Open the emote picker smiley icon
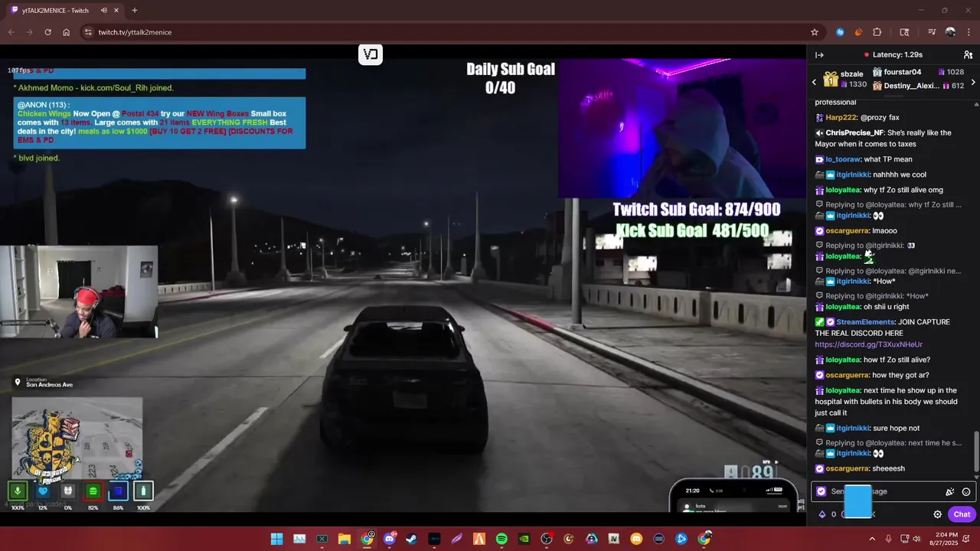Viewport: 980px width, 551px height. click(x=966, y=492)
